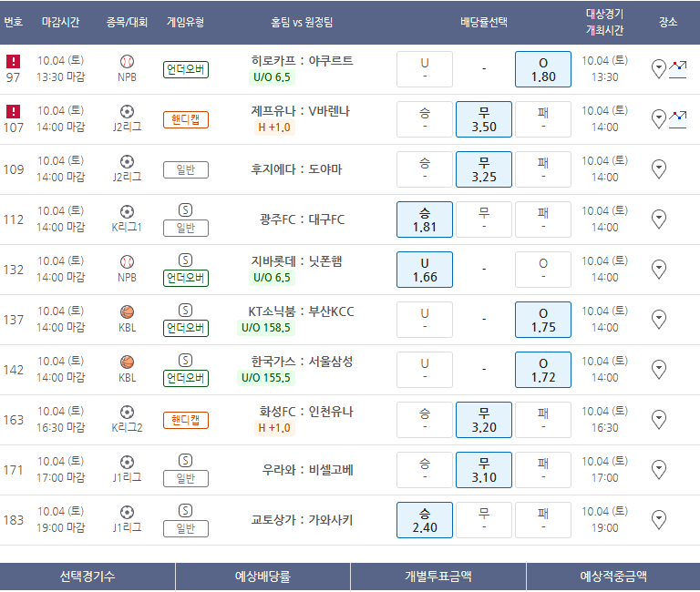Click the S badge for match 112
The image size is (700, 592).
[185, 210]
